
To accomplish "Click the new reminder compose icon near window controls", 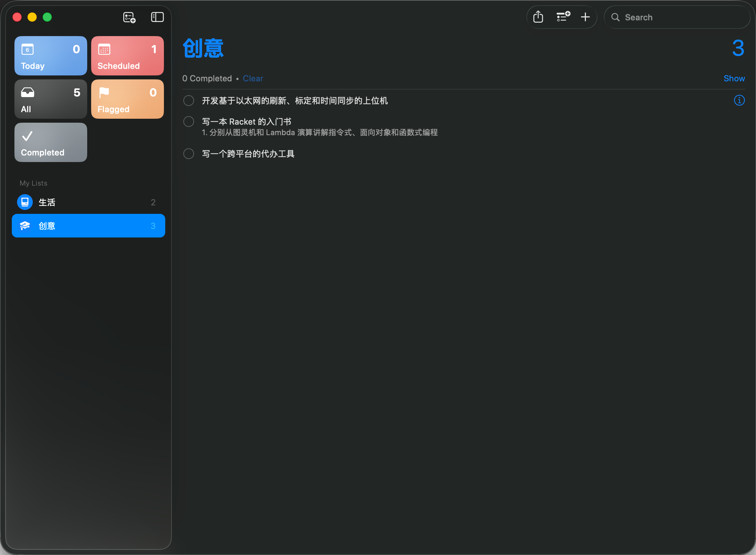I will tap(129, 17).
